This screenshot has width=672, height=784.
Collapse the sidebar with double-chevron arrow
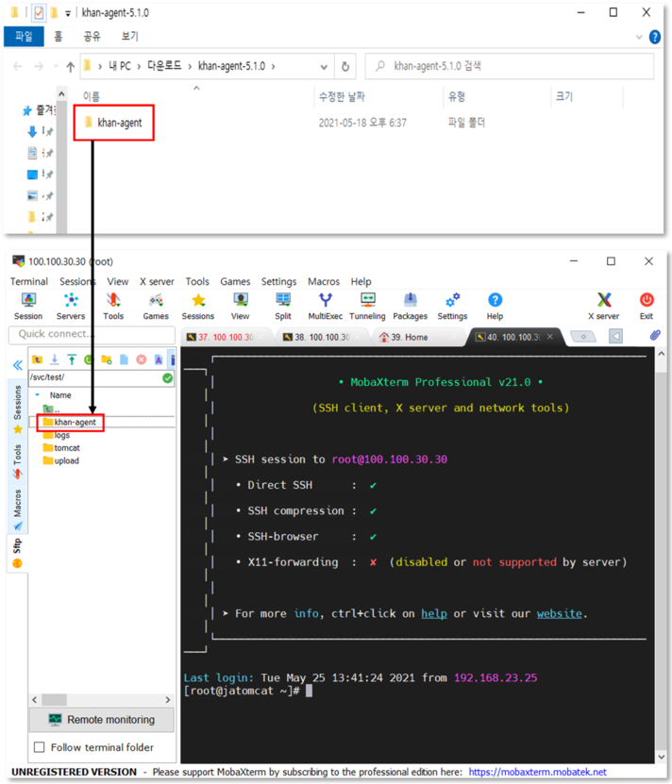click(17, 365)
